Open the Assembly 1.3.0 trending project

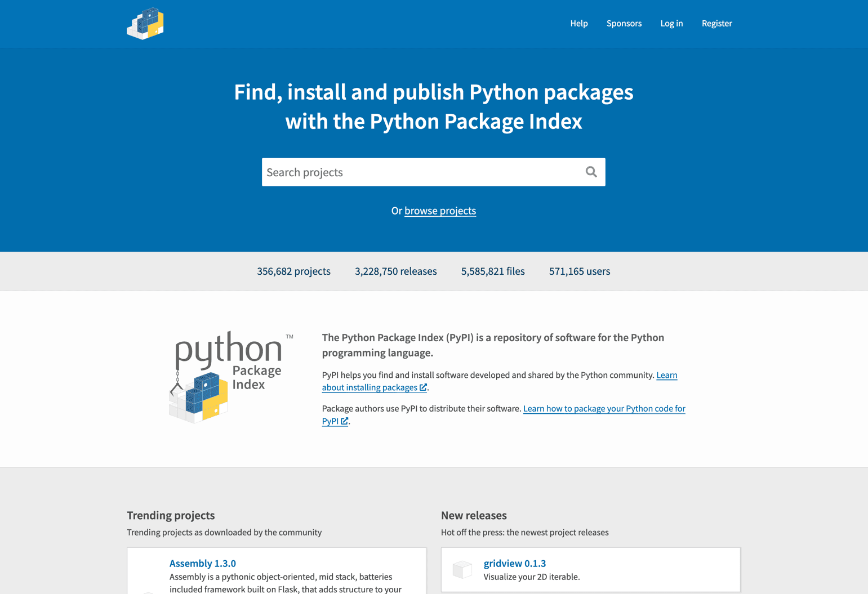(202, 563)
